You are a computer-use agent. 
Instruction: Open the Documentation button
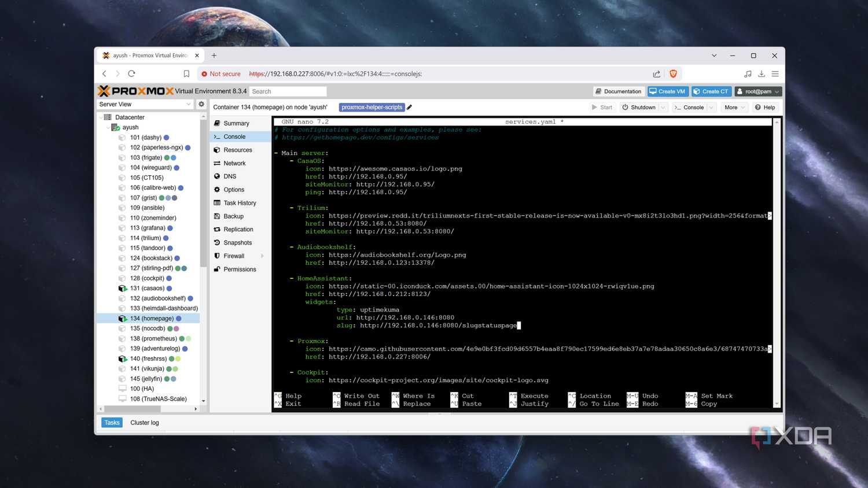coord(618,91)
